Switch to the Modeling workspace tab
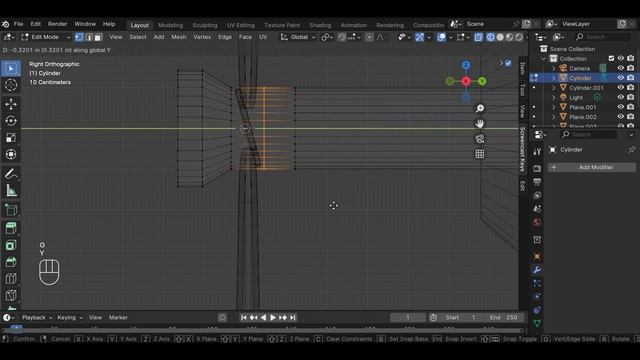 point(171,25)
